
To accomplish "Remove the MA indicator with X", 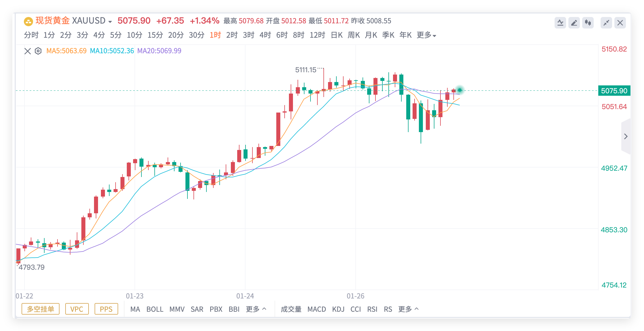I will (x=28, y=51).
